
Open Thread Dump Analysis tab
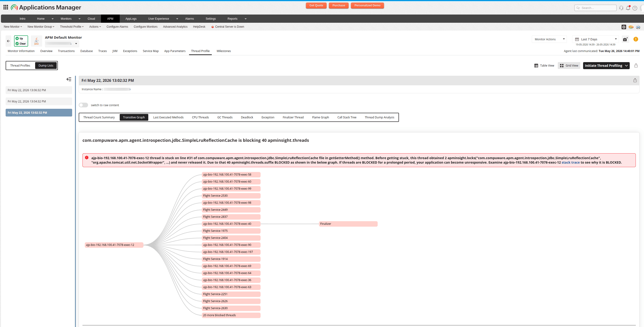[379, 117]
